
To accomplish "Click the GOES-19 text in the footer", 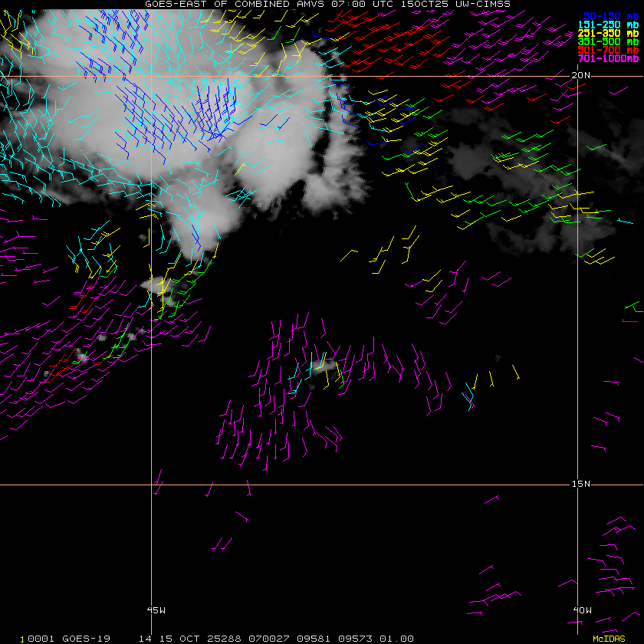I will click(86, 639).
